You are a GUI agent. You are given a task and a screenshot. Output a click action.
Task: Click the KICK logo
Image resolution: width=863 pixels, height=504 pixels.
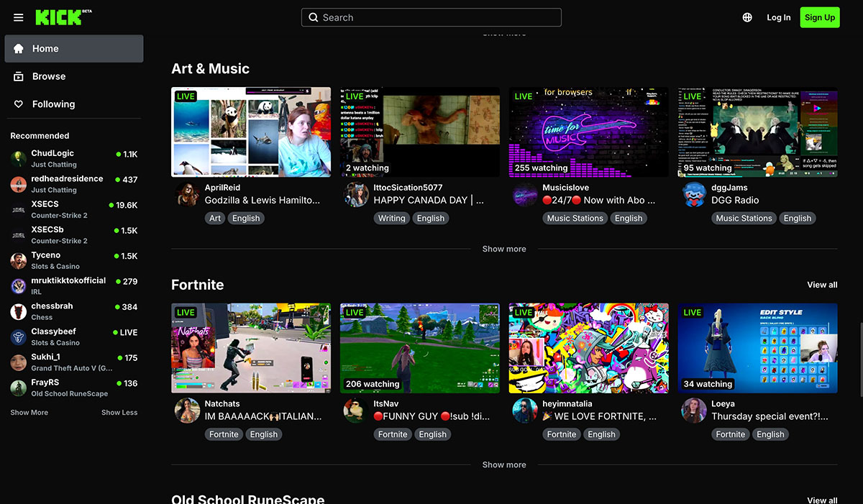tap(63, 17)
